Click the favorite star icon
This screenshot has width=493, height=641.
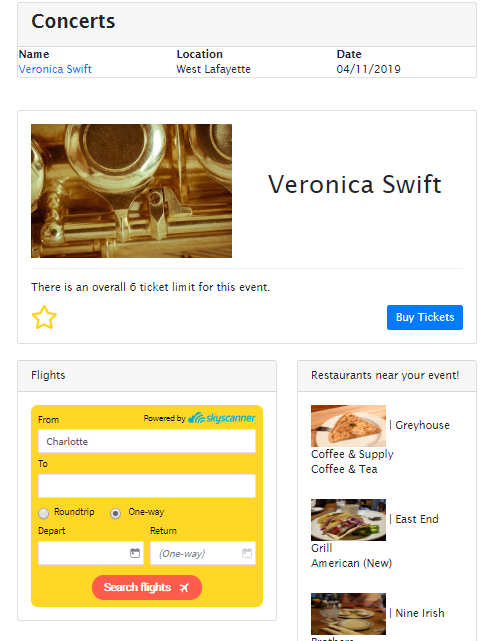[44, 317]
